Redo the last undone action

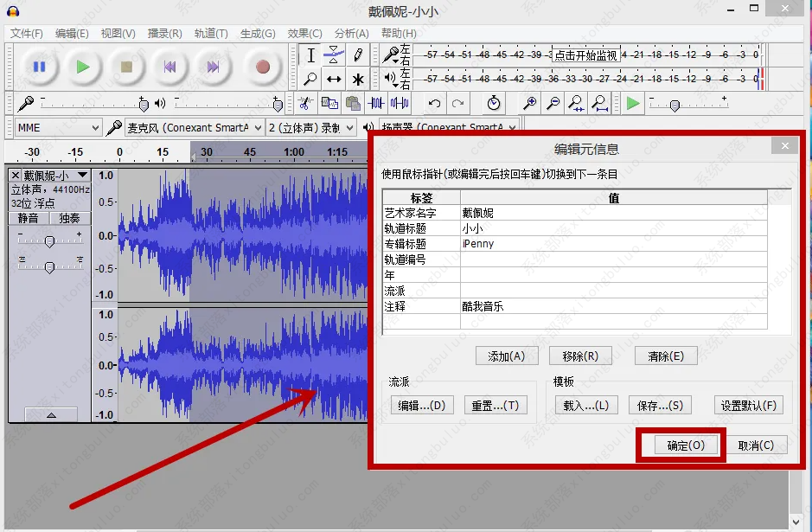(x=457, y=104)
